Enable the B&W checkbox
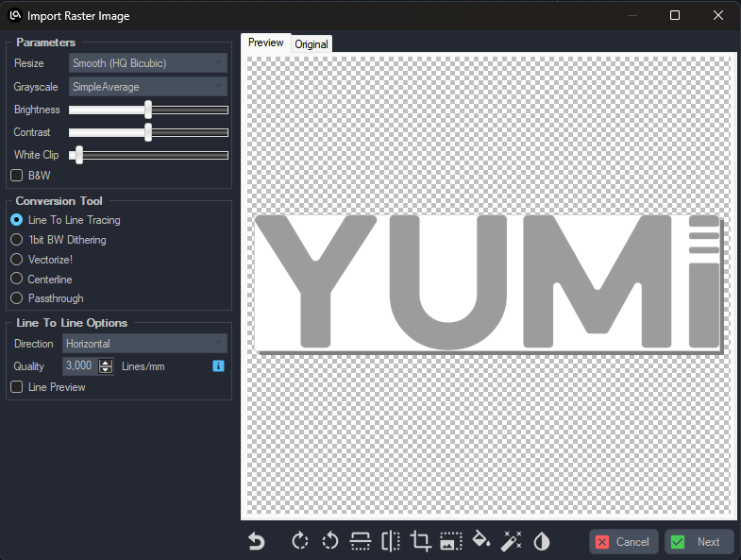This screenshot has width=741, height=560. (x=17, y=176)
